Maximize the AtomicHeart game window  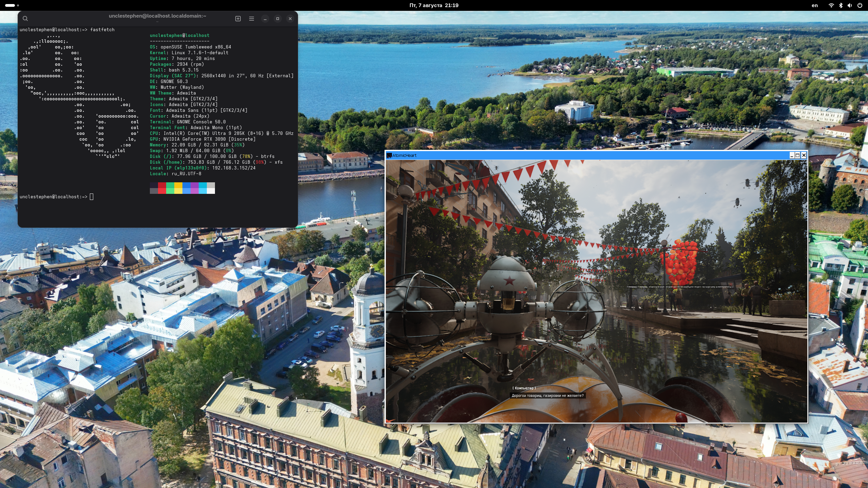coord(797,156)
